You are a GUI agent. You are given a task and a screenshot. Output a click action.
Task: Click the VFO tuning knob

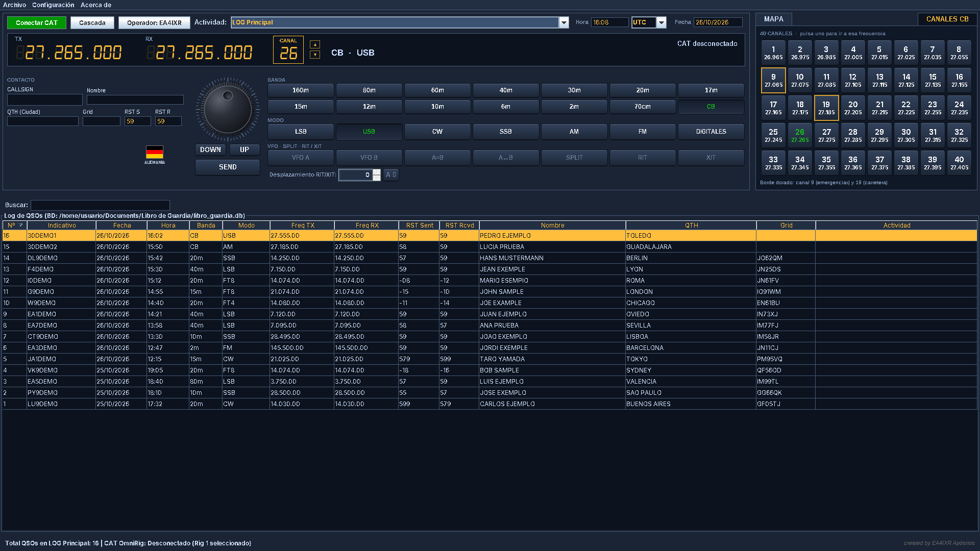click(228, 109)
